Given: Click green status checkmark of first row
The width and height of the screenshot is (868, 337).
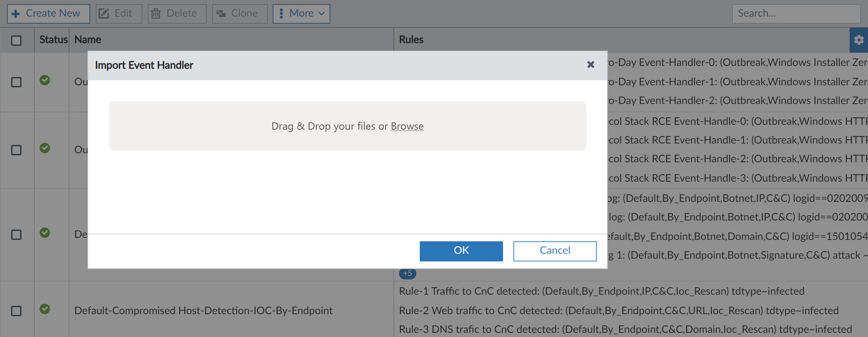Looking at the screenshot, I should (45, 80).
